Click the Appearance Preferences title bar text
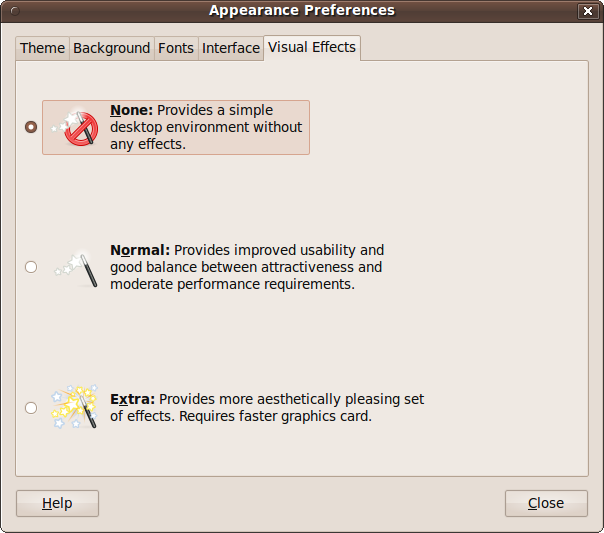The image size is (604, 533). click(x=301, y=11)
